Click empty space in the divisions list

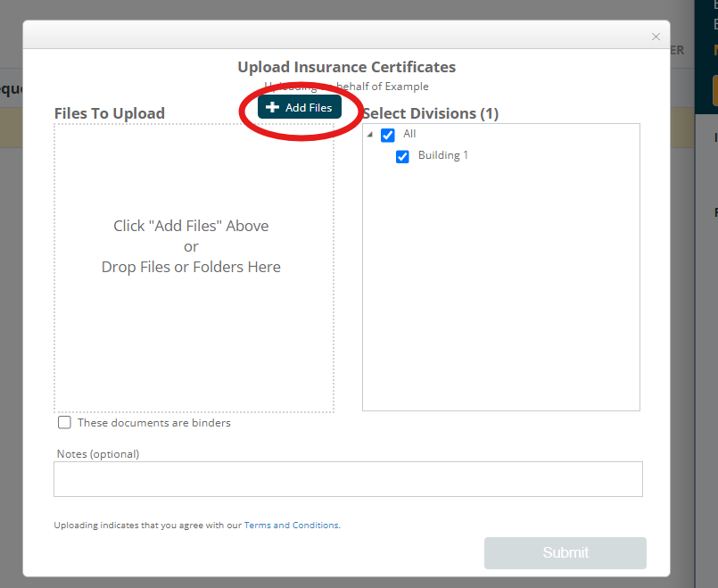pos(500,294)
